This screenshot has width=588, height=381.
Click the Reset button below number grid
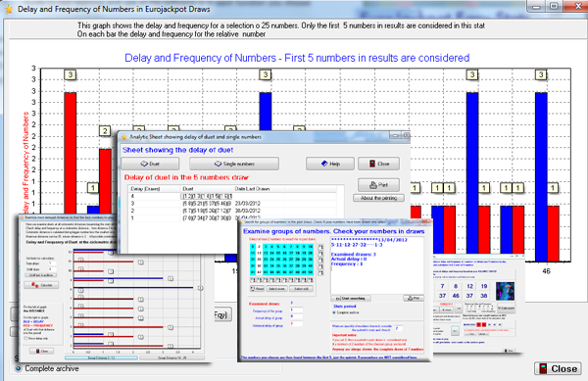pyautogui.click(x=257, y=289)
